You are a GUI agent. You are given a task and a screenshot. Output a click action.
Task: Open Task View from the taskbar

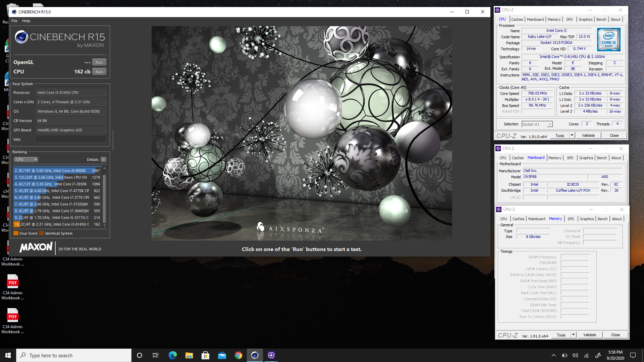[x=156, y=355]
